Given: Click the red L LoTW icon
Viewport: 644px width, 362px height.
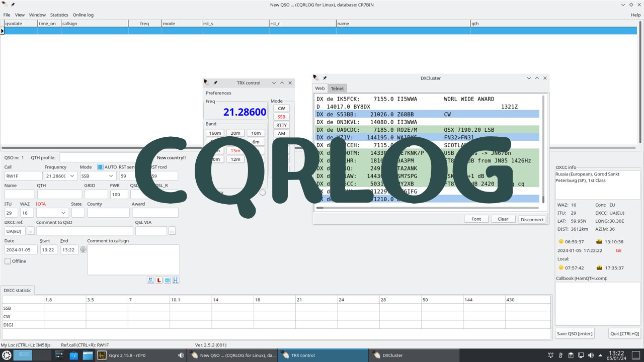Looking at the screenshot, I should click(x=159, y=280).
